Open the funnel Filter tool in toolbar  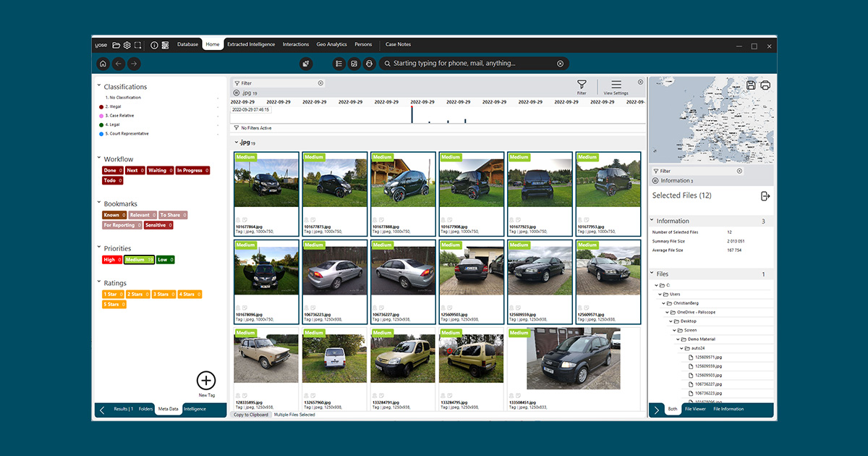[x=582, y=86]
